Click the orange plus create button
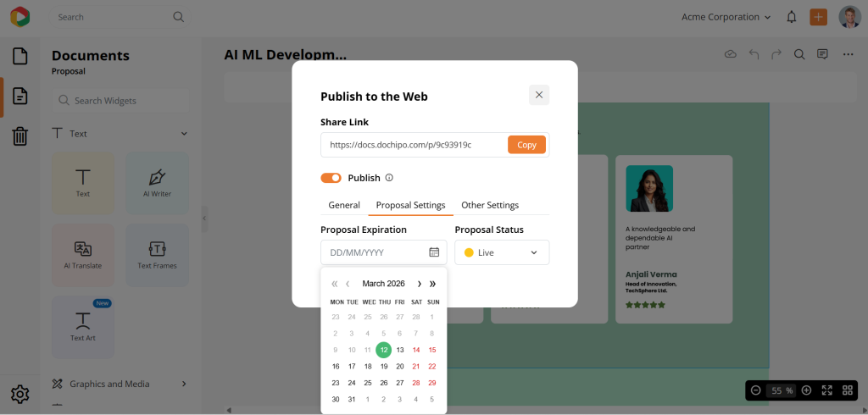Viewport: 868px width, 415px height. pyautogui.click(x=818, y=17)
